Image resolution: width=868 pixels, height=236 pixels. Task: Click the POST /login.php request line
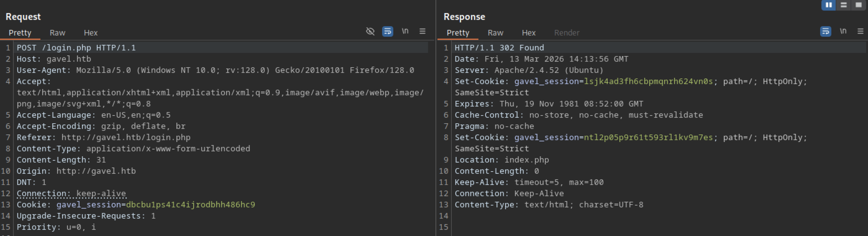click(x=76, y=48)
